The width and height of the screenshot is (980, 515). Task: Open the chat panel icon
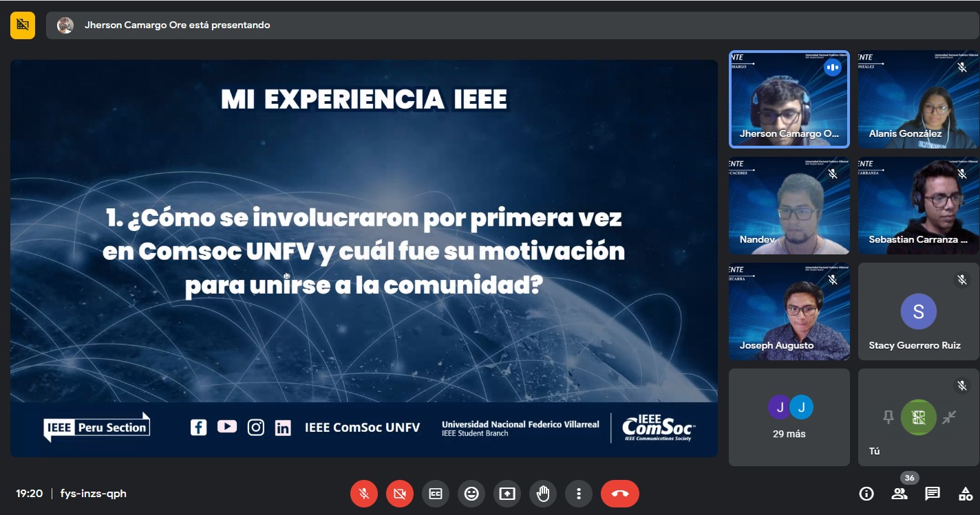pyautogui.click(x=933, y=494)
